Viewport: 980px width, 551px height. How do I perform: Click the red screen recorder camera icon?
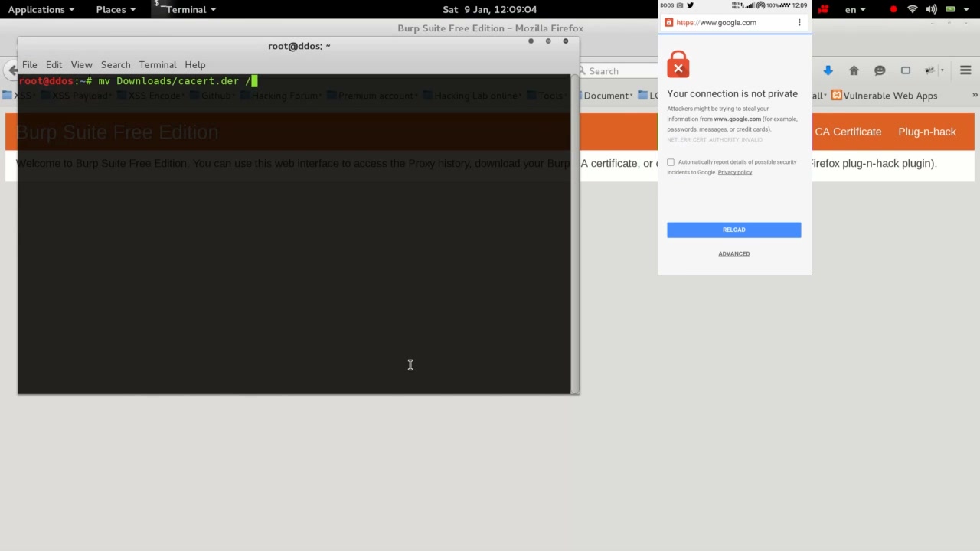[x=823, y=9]
